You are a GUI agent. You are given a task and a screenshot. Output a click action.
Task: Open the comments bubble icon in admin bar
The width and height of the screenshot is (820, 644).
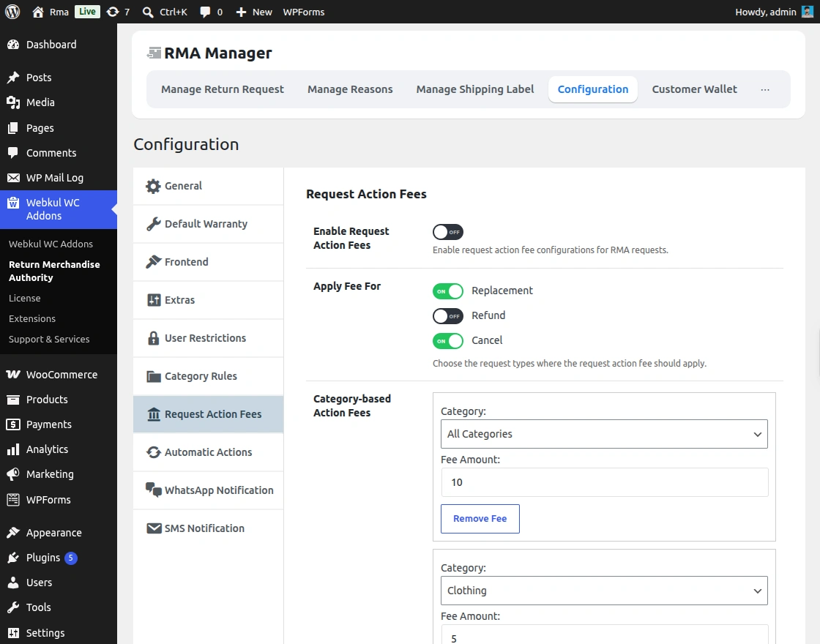click(x=205, y=12)
